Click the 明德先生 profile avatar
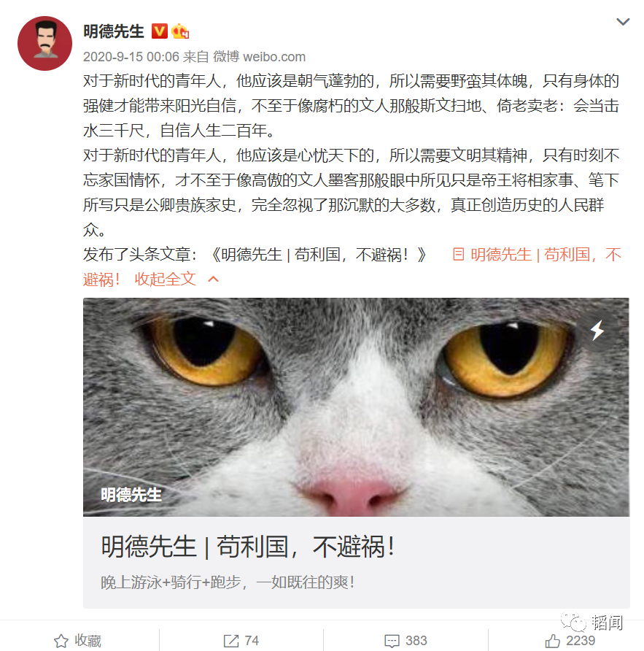The height and width of the screenshot is (651, 644). [x=44, y=43]
